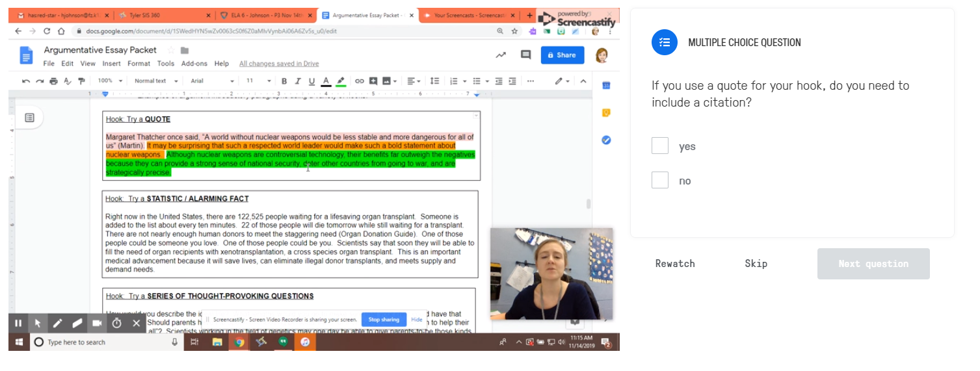Select the Screencastify mouse cursor tool
Image resolution: width=980 pixels, height=371 pixels.
[x=38, y=323]
